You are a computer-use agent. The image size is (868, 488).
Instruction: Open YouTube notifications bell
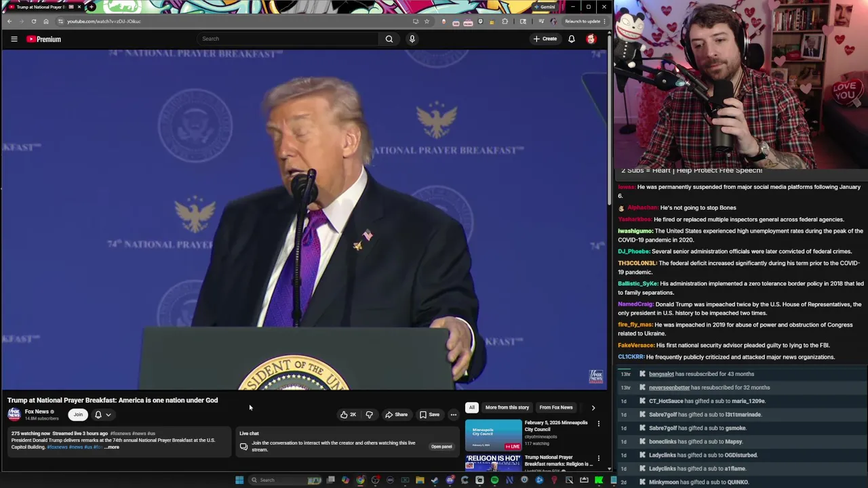(x=572, y=39)
